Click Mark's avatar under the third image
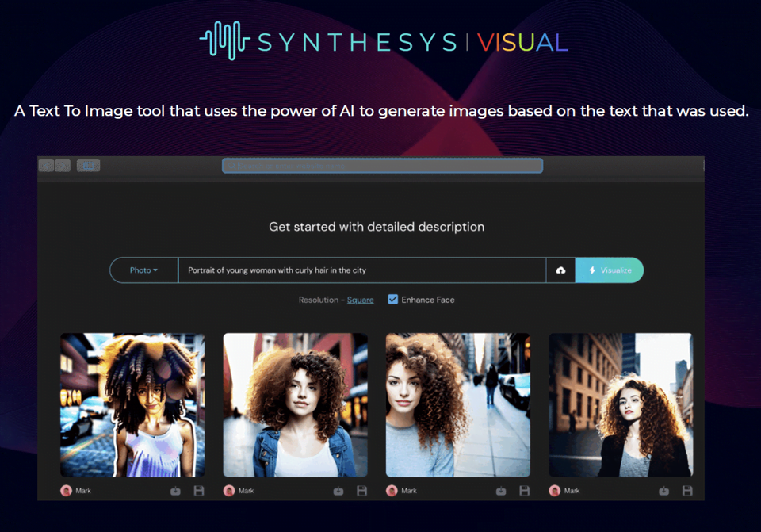Viewport: 761px width, 532px height. (392, 491)
